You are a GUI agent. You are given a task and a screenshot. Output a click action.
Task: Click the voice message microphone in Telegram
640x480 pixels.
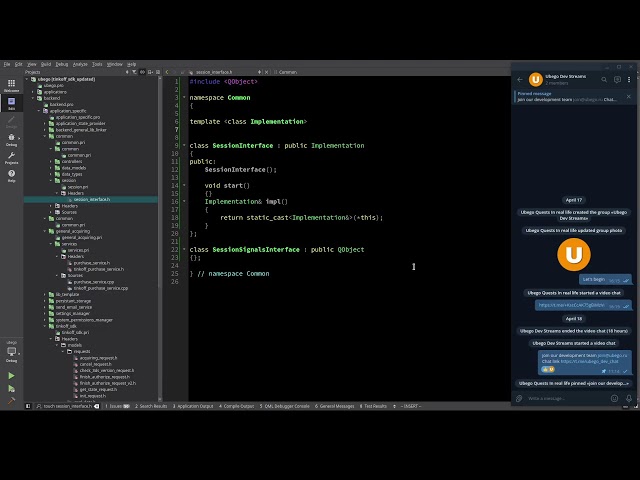[x=629, y=398]
